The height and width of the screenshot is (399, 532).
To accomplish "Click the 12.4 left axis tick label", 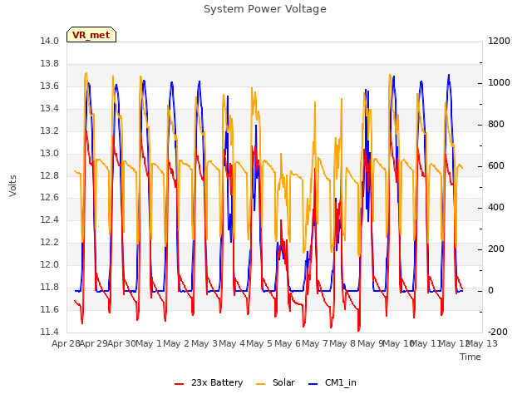I will (50, 219).
